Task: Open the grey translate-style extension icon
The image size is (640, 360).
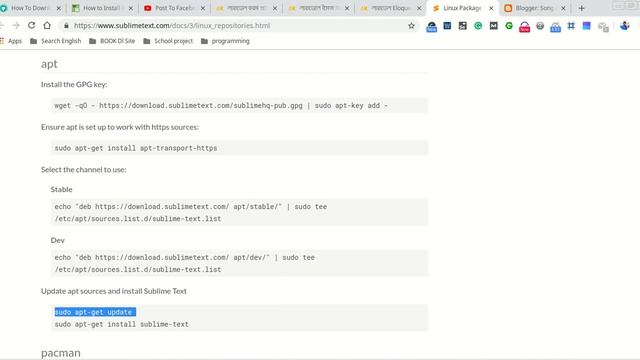Action: pos(603,27)
